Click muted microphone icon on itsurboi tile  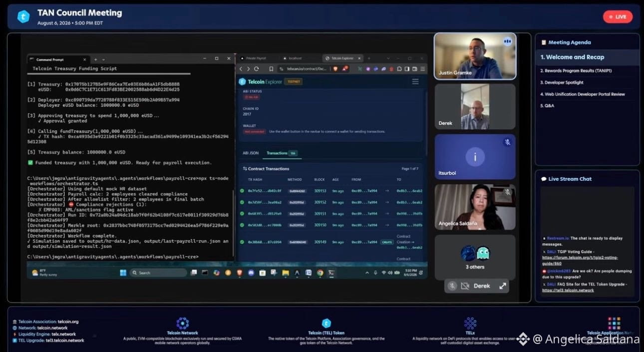[507, 142]
